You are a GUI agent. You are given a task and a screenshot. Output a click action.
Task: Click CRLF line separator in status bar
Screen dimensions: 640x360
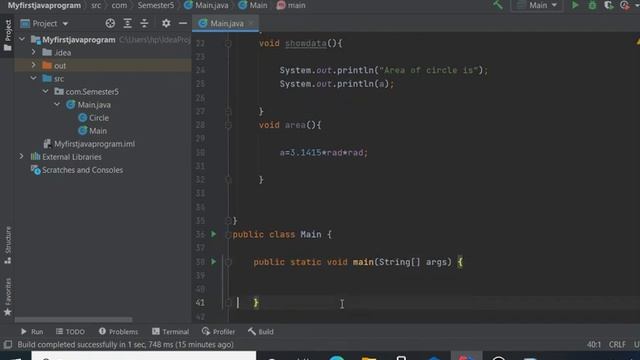[x=617, y=344]
